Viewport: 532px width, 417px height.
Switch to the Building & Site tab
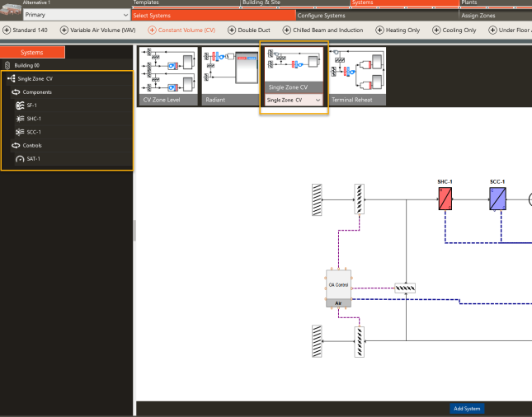261,2
